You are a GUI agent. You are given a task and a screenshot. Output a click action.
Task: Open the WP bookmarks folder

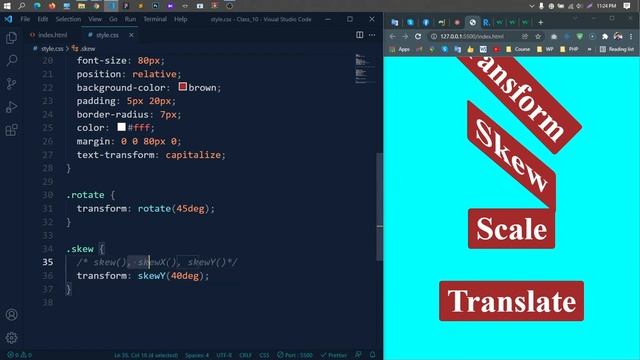545,49
